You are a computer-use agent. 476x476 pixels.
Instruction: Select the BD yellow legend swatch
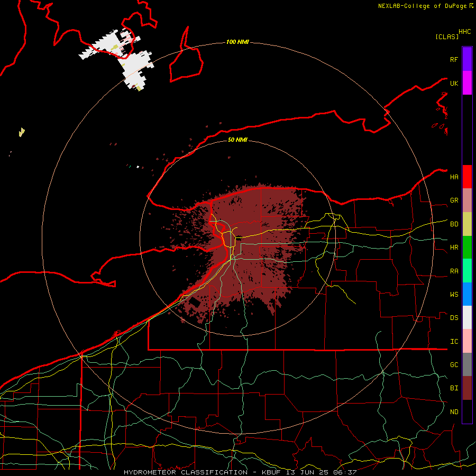pyautogui.click(x=467, y=224)
